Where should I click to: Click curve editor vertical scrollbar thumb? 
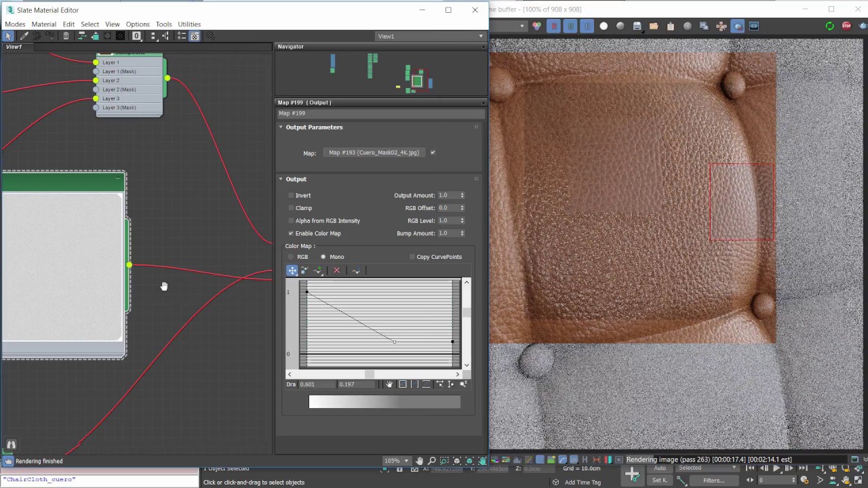[467, 313]
